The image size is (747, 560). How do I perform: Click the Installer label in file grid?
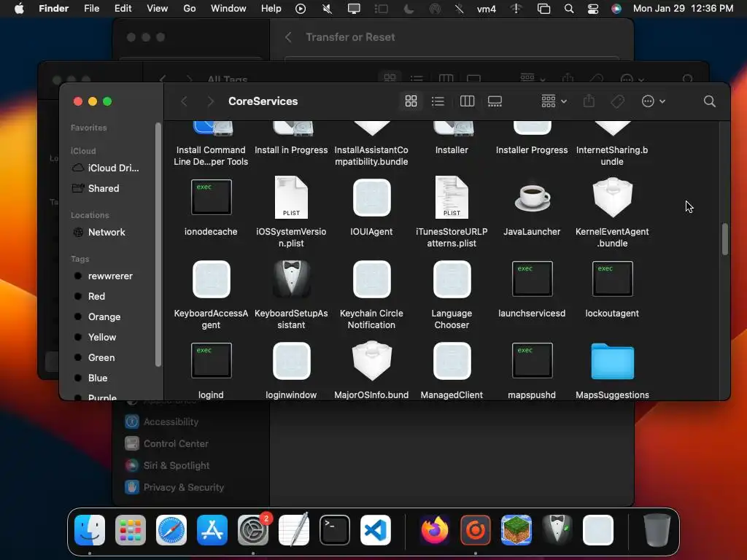452,150
